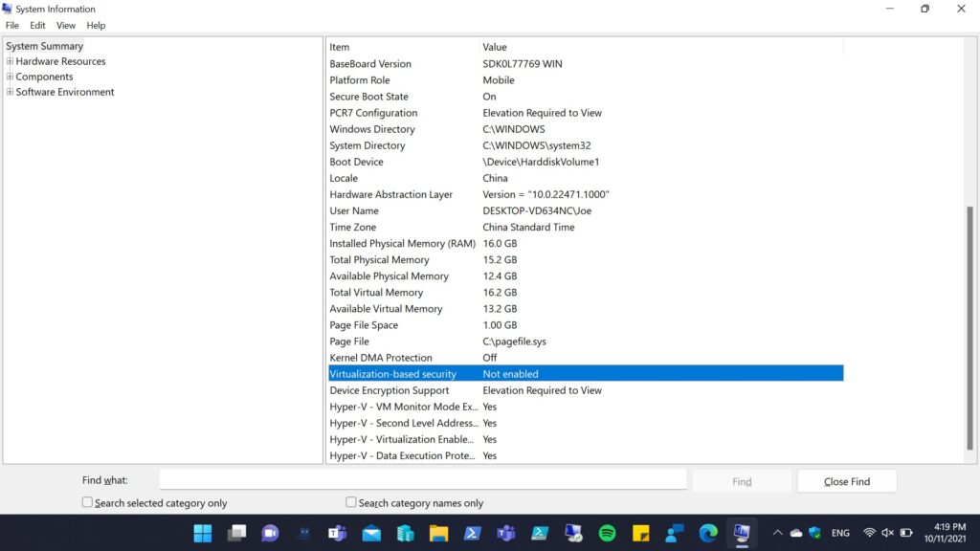Click the volume muted tray icon

[x=887, y=533]
